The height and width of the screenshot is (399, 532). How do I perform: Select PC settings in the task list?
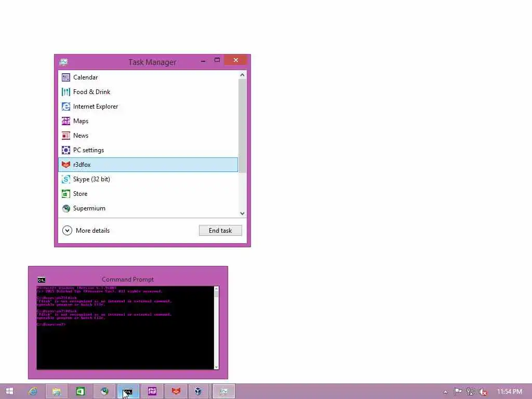(x=148, y=150)
